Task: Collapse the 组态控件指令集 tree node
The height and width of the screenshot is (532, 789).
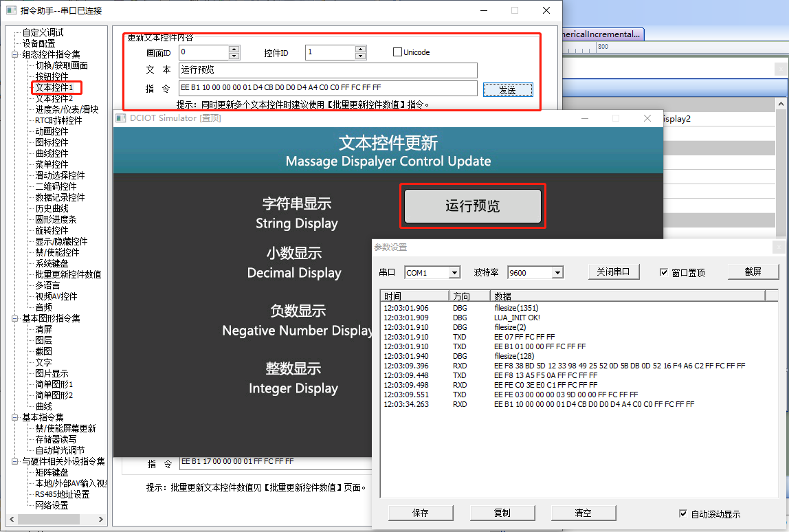Action: pos(15,54)
